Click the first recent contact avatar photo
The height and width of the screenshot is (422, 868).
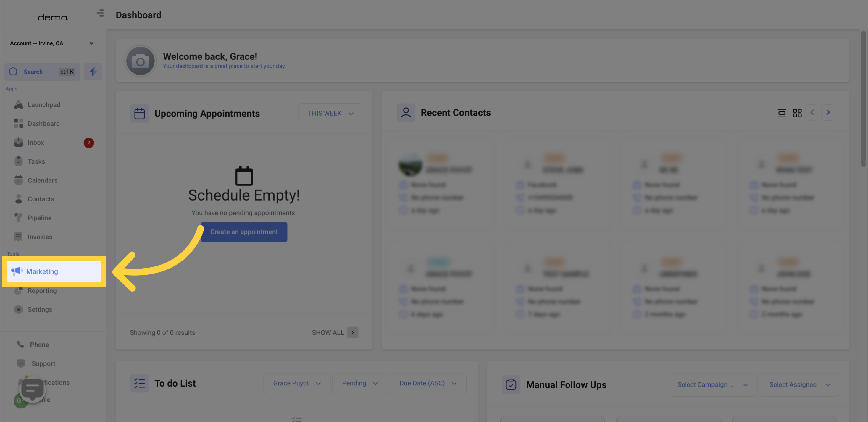(410, 164)
